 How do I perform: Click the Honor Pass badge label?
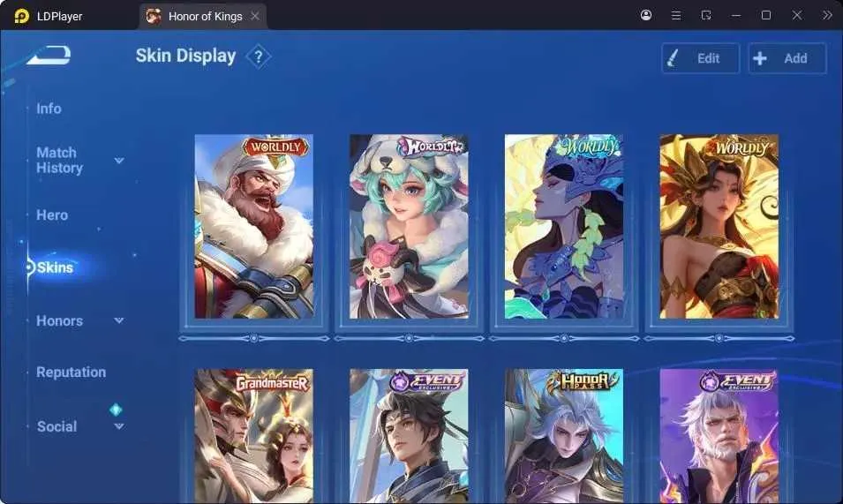click(x=583, y=381)
